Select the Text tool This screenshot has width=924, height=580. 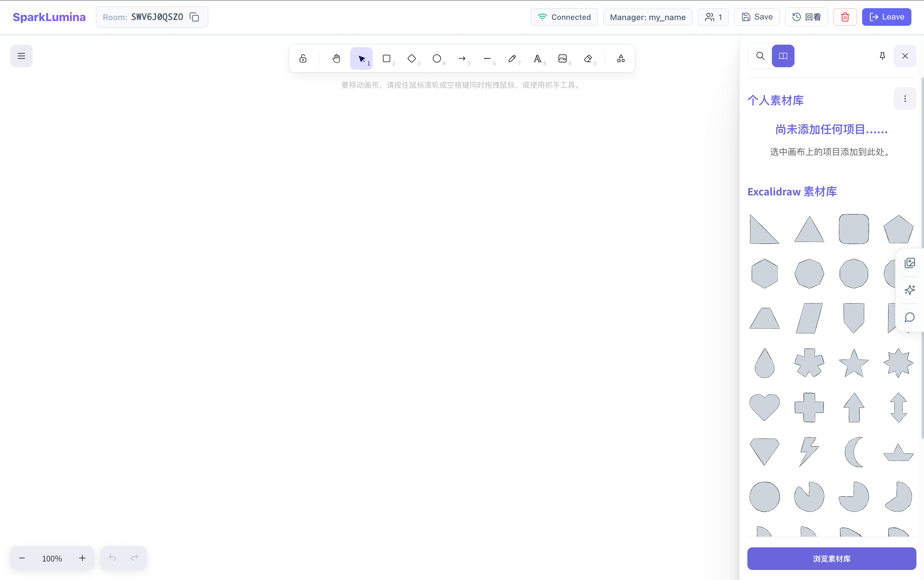tap(537, 58)
